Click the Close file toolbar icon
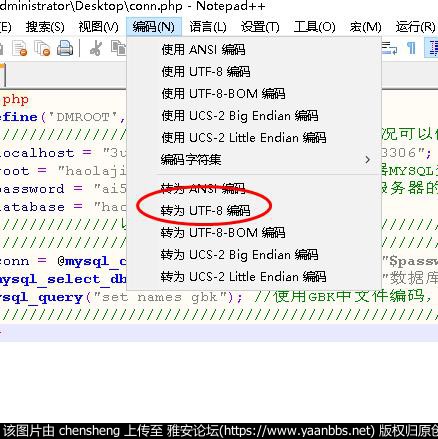Screen dimensions: 438x439 pos(19,49)
